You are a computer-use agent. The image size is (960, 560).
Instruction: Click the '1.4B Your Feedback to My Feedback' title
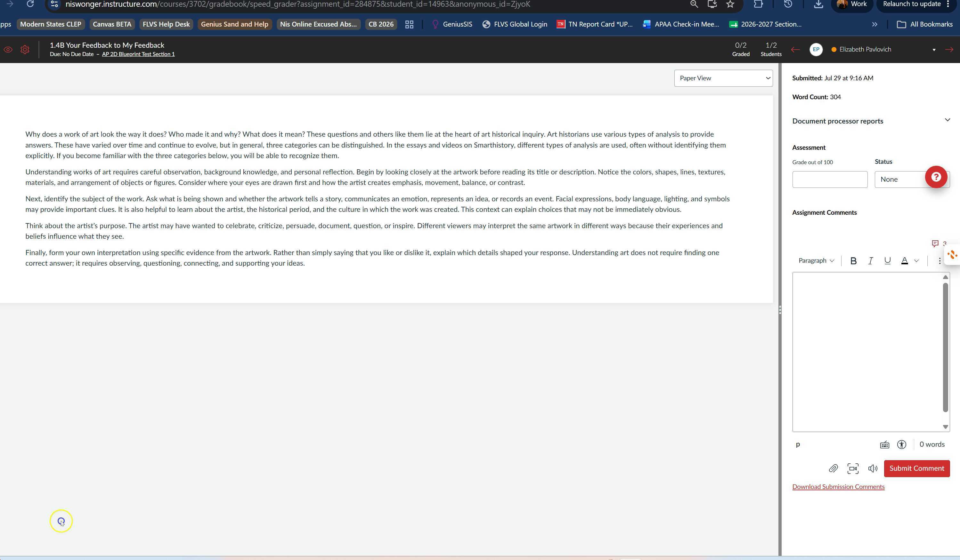click(107, 45)
